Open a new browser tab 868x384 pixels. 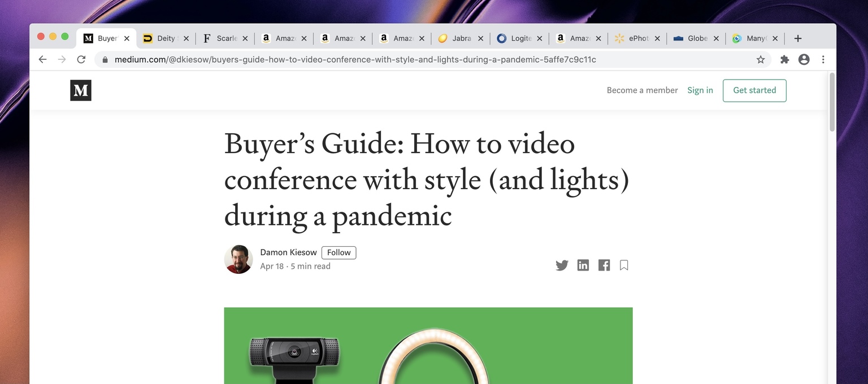797,38
